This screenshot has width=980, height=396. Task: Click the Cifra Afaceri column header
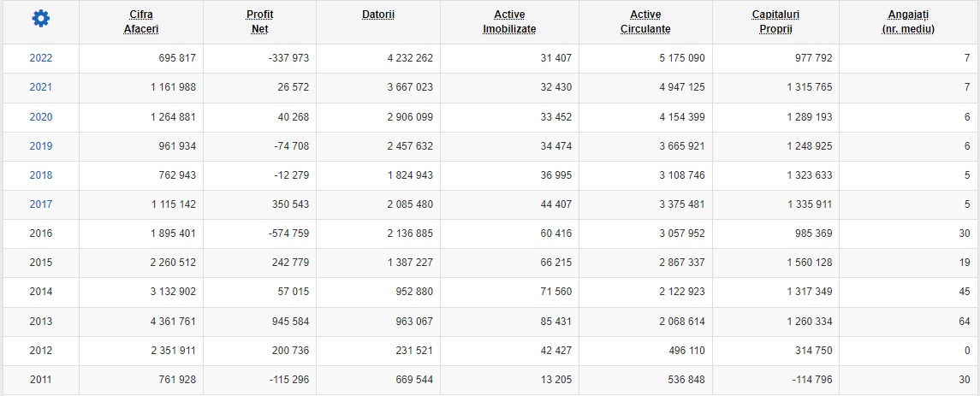click(141, 21)
